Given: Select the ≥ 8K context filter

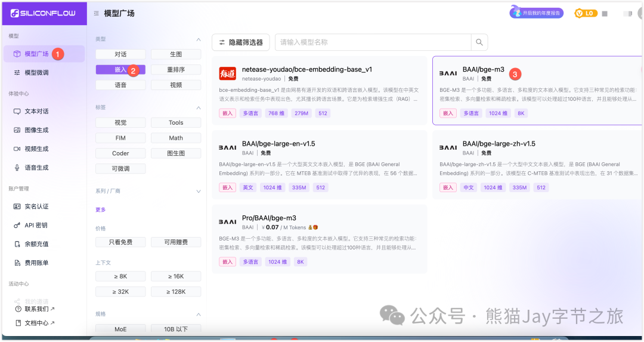Looking at the screenshot, I should pyautogui.click(x=120, y=276).
